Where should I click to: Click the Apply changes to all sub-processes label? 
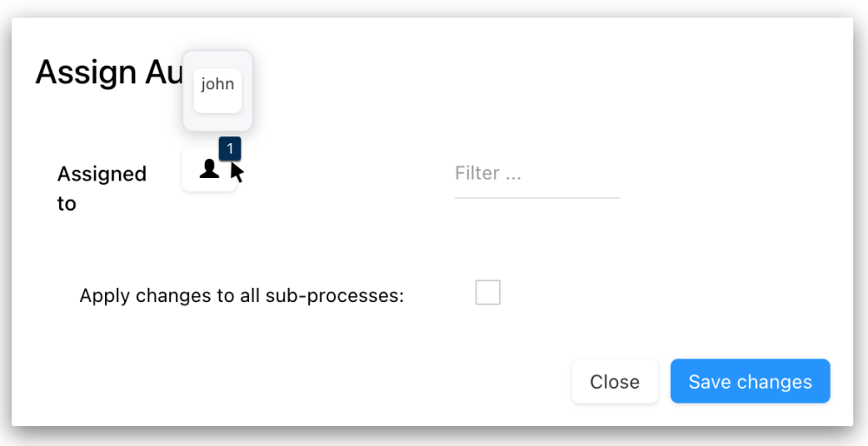tap(242, 295)
